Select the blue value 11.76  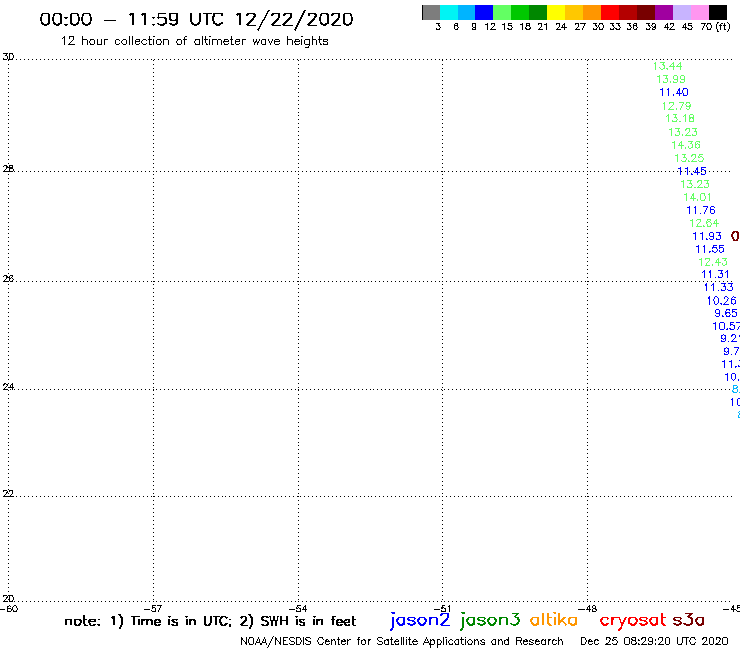point(701,210)
